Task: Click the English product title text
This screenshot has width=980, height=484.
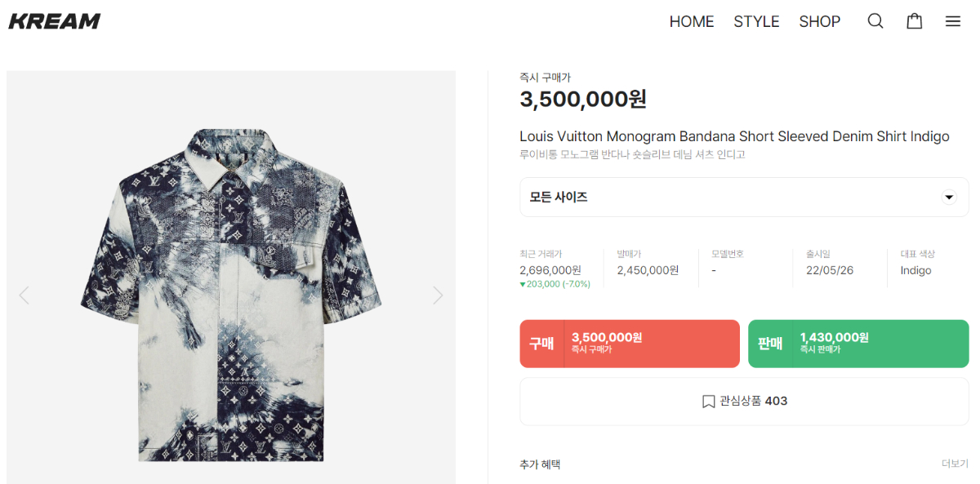Action: pos(734,136)
